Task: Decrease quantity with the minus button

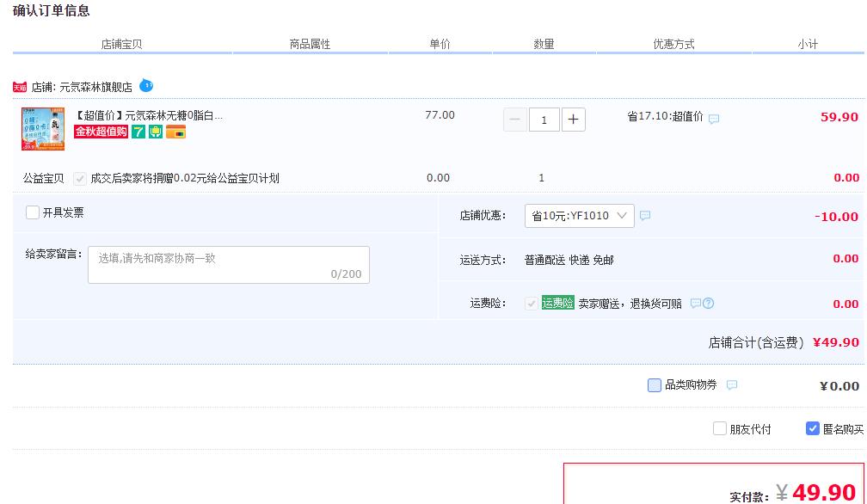Action: coord(514,120)
